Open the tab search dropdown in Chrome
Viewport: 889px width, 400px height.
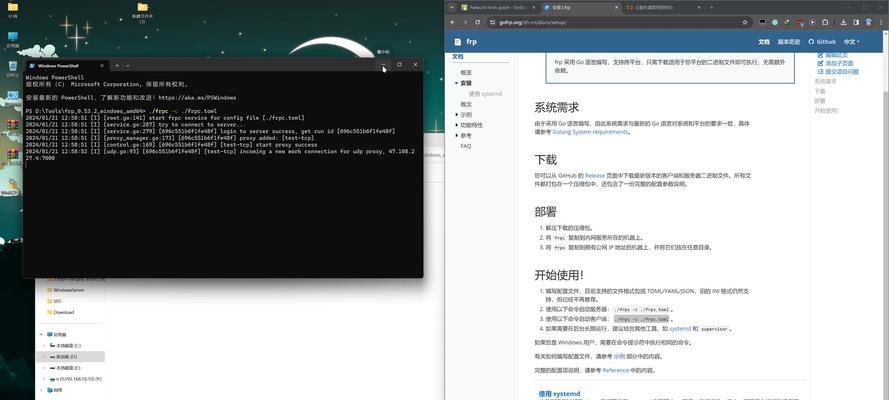click(452, 7)
